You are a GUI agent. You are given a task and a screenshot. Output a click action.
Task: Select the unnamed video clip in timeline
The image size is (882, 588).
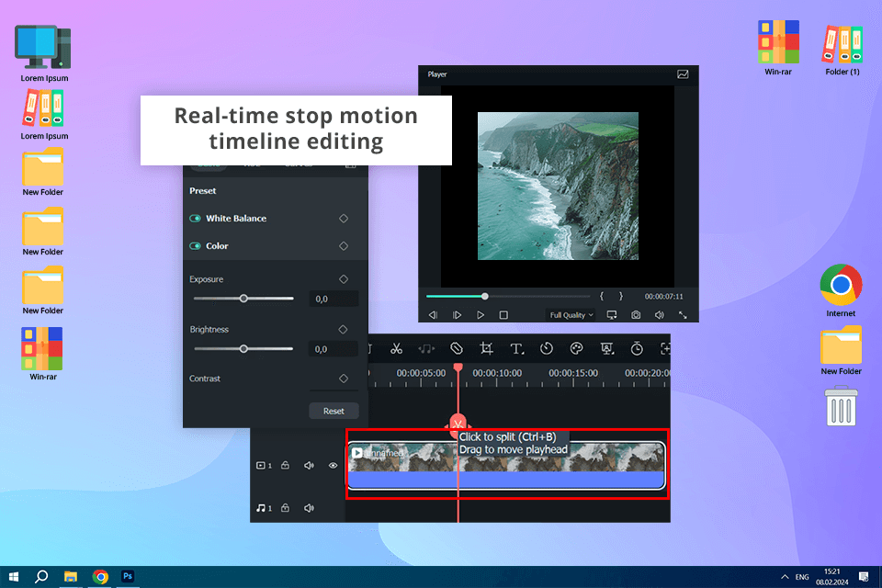[506, 465]
